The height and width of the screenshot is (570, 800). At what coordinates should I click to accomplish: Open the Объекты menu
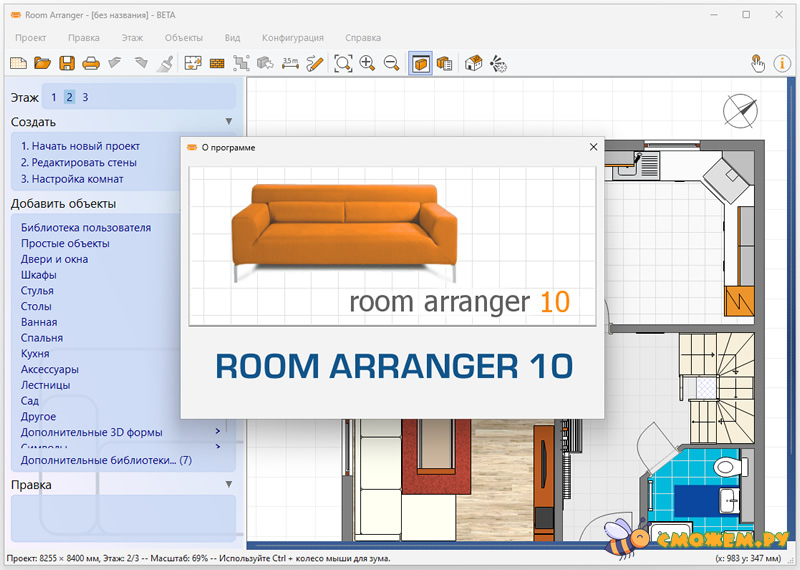pyautogui.click(x=184, y=38)
